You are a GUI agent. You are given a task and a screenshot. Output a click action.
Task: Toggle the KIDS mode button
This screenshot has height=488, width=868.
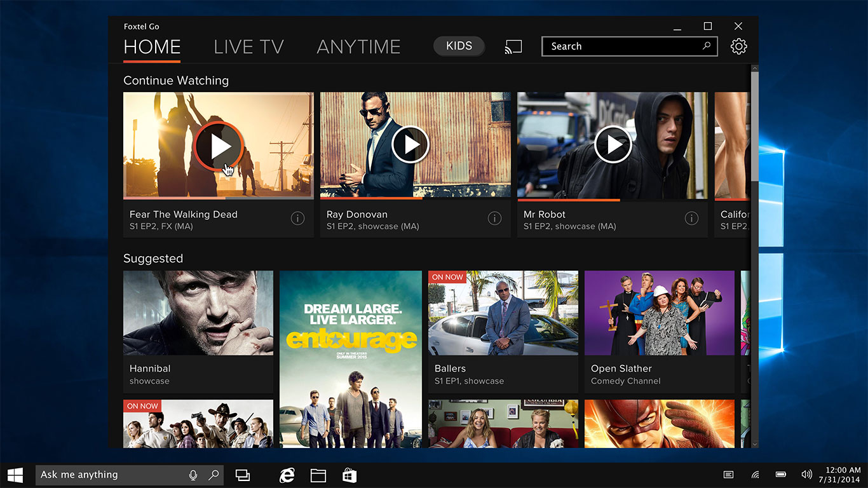(x=459, y=46)
